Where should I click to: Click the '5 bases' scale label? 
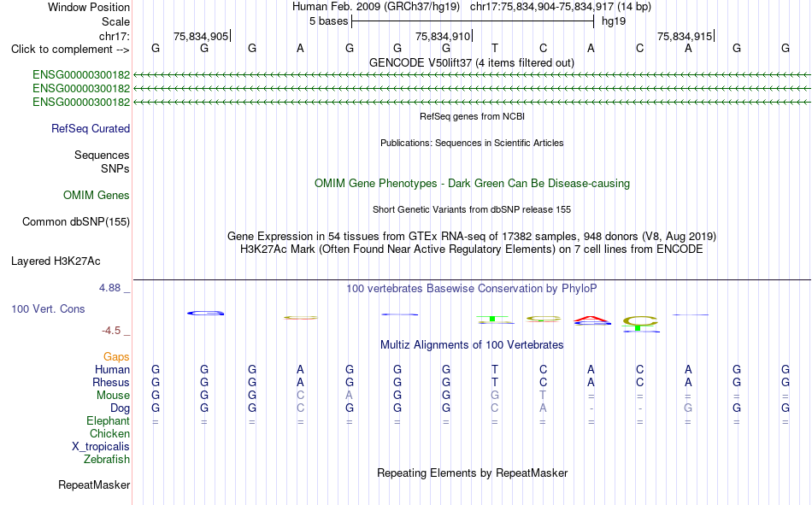click(x=328, y=21)
